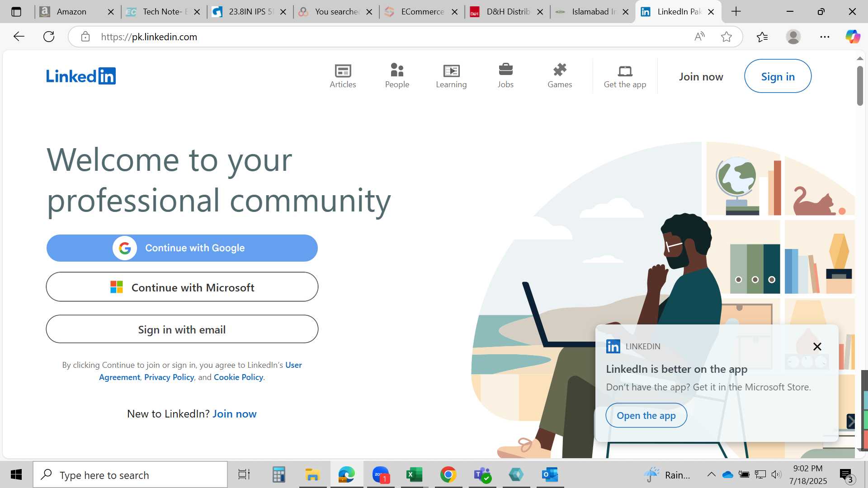The image size is (868, 488).
Task: Click the scrollbar up arrow
Action: click(860, 58)
